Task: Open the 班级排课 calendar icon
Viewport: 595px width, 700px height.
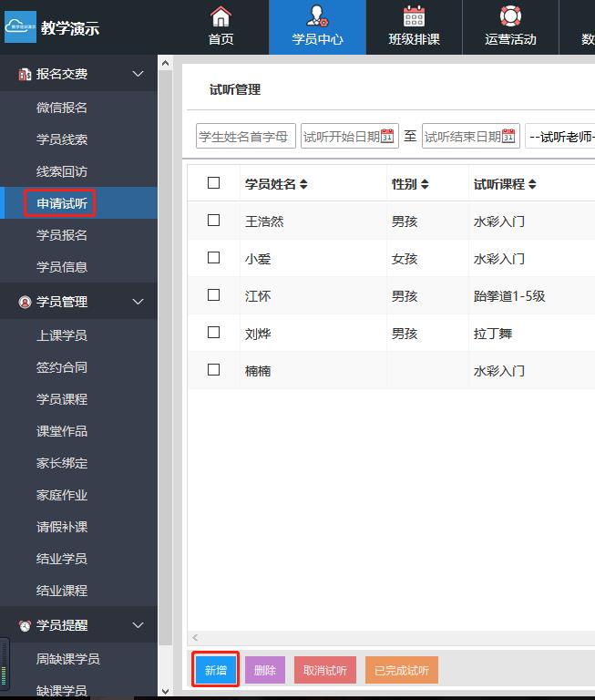Action: pyautogui.click(x=414, y=16)
